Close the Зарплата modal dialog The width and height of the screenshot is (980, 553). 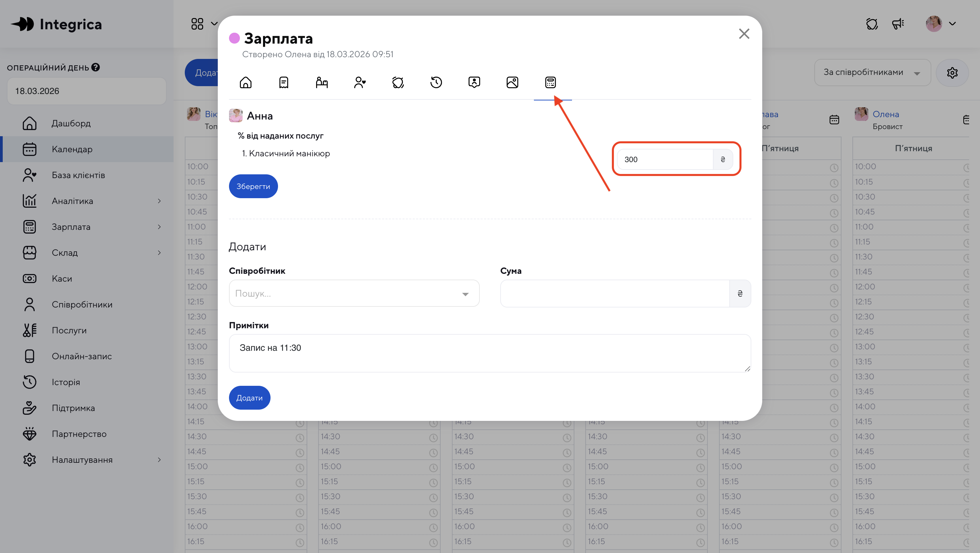(744, 34)
